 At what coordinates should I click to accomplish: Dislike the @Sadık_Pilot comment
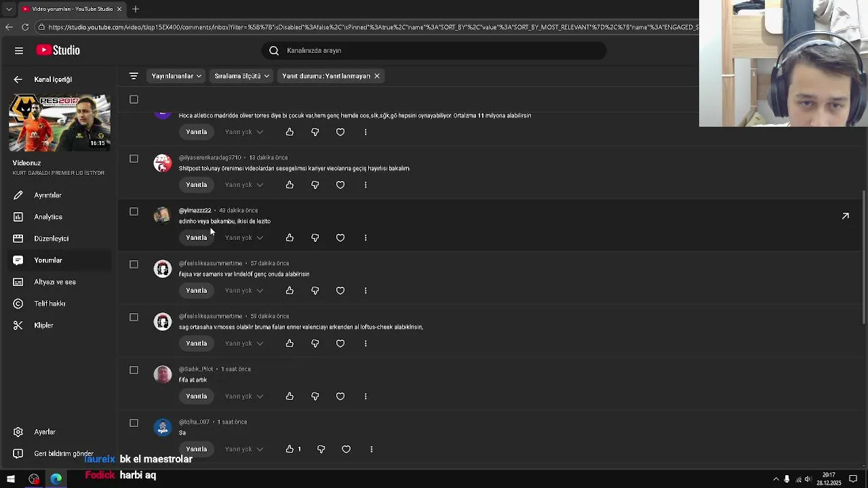point(315,396)
